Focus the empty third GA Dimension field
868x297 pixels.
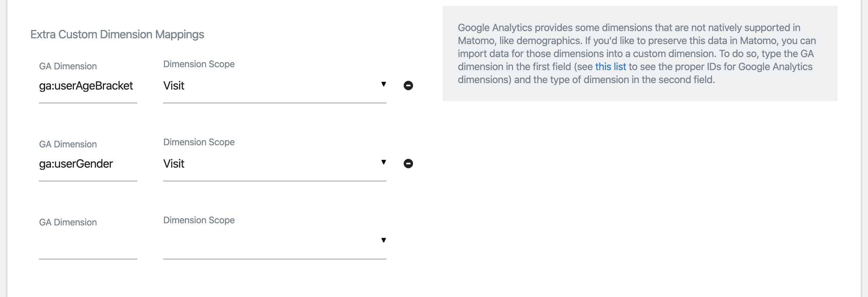pos(88,242)
